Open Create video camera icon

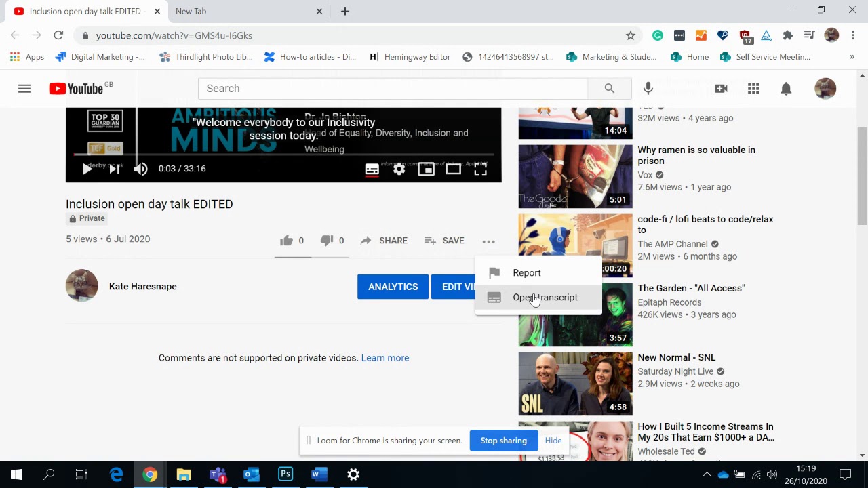pyautogui.click(x=721, y=89)
